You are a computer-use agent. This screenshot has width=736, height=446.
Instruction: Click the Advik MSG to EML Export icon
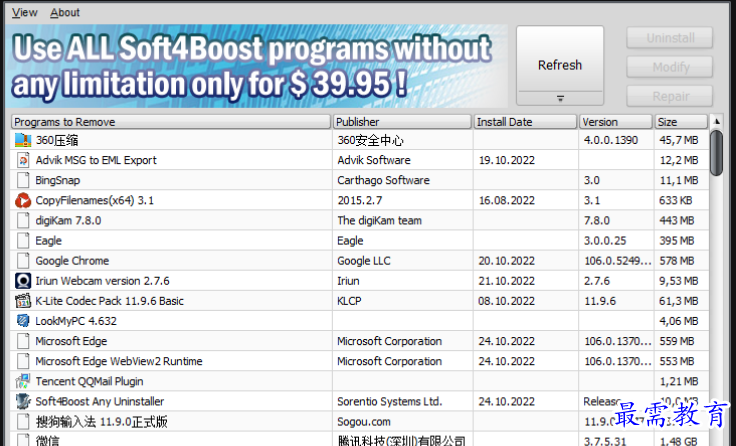(23, 160)
